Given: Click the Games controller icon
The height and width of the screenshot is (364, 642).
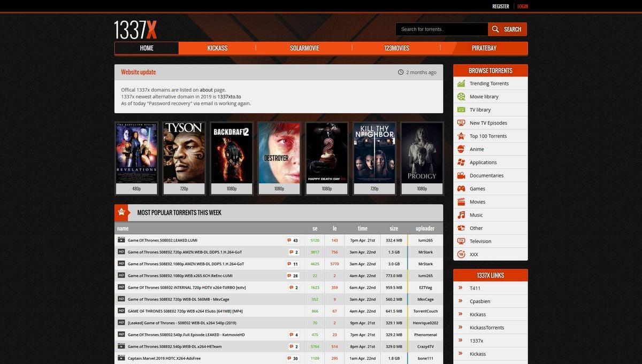Looking at the screenshot, I should pos(461,189).
